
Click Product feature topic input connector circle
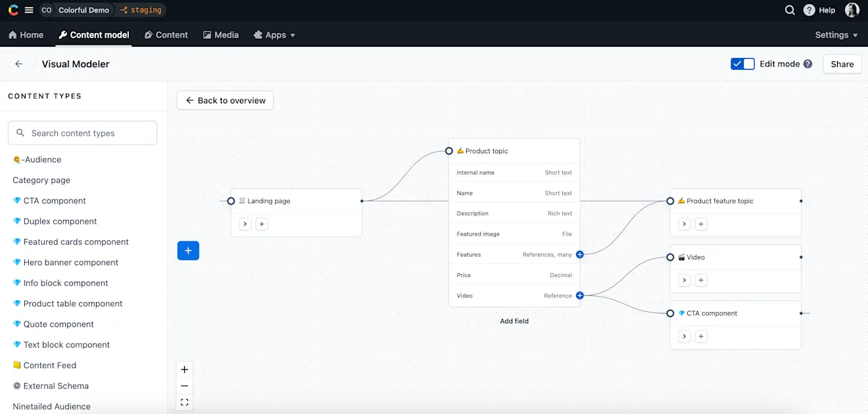pyautogui.click(x=670, y=201)
